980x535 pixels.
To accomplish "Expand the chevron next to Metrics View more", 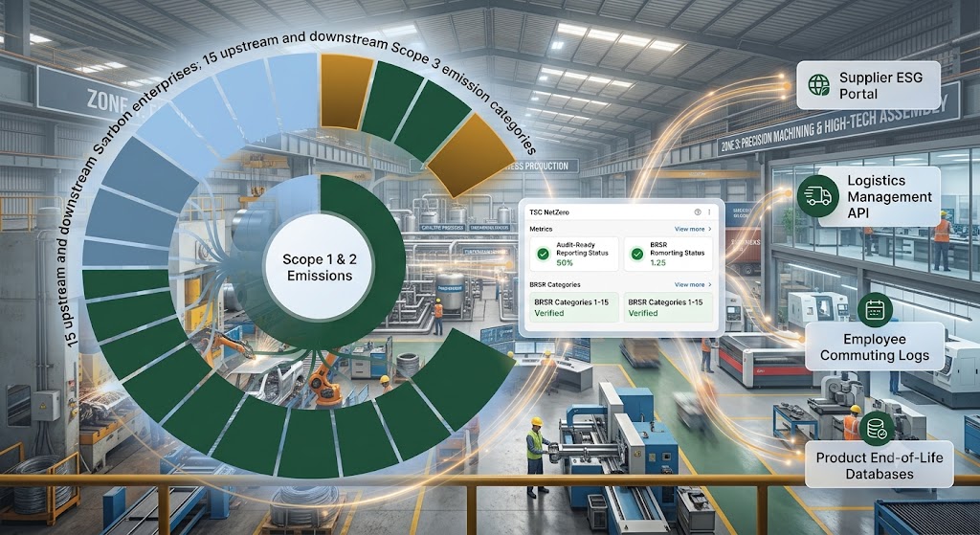I will [709, 230].
